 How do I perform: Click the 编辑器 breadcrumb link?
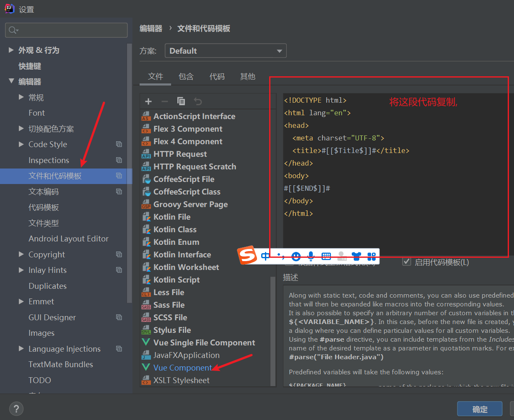point(151,29)
